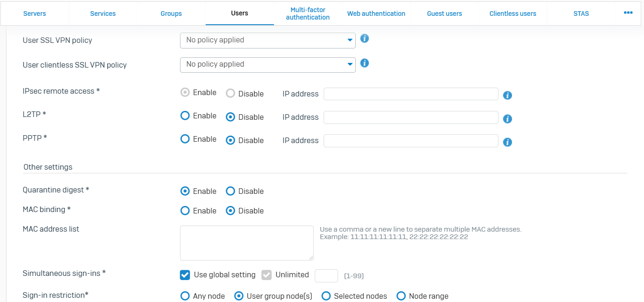Click the MAC address list text area
This screenshot has width=644, height=302.
click(x=247, y=243)
